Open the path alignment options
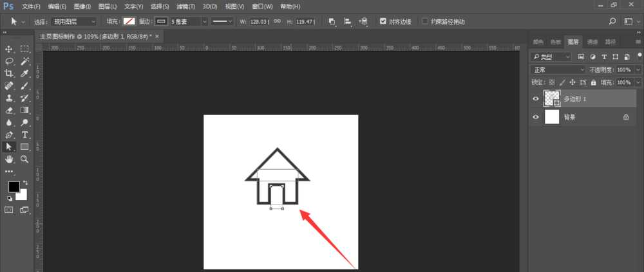 (348, 21)
